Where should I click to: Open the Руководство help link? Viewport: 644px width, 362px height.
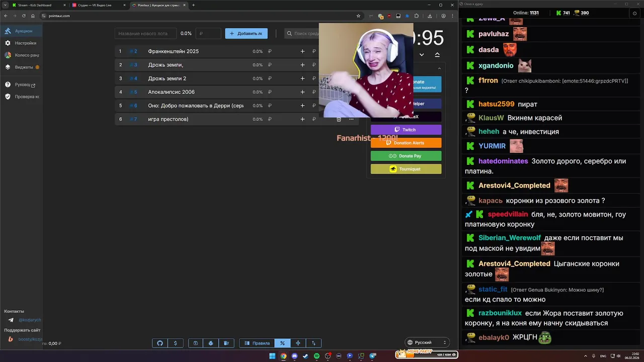(x=21, y=84)
